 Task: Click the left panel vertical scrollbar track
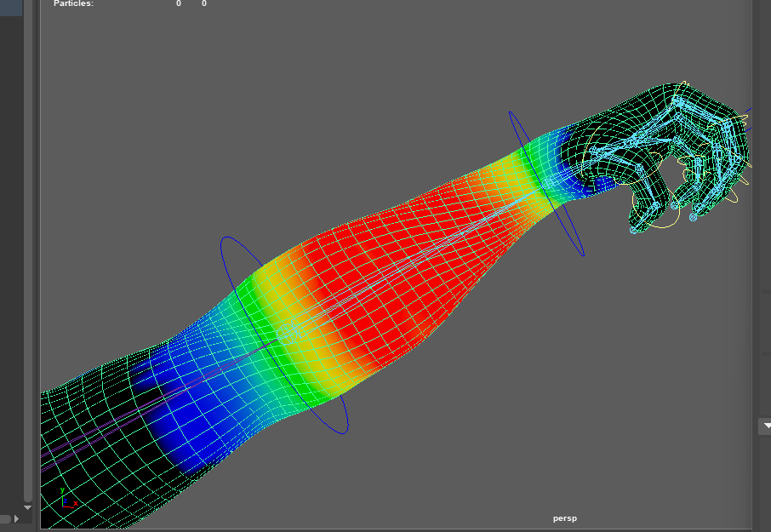tap(27, 255)
